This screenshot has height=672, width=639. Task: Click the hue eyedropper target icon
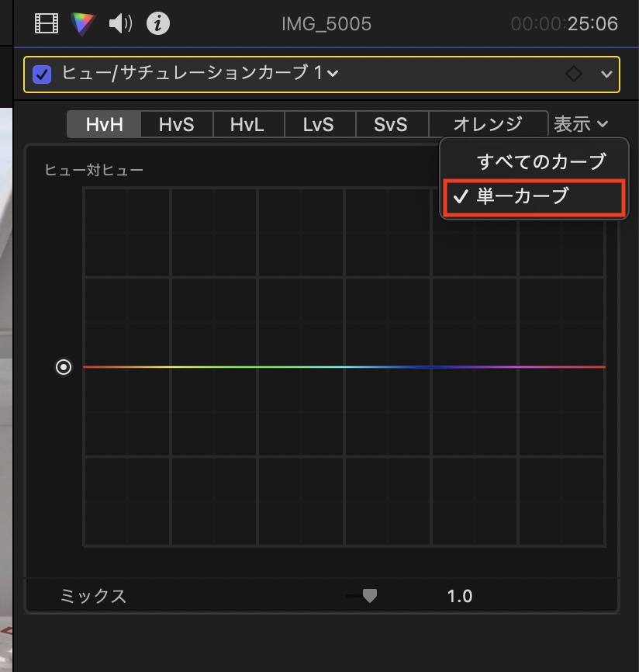click(x=64, y=367)
